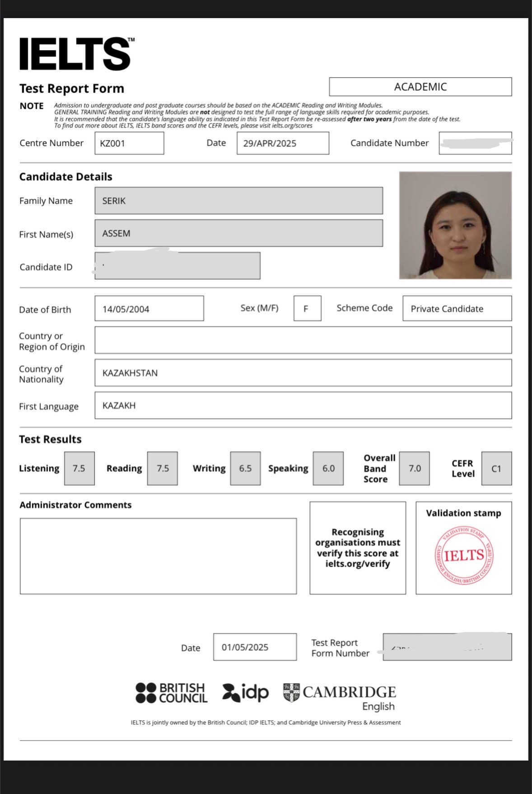Viewport: 532px width, 794px height.
Task: Click the Cambridge English logo
Action: (x=340, y=696)
